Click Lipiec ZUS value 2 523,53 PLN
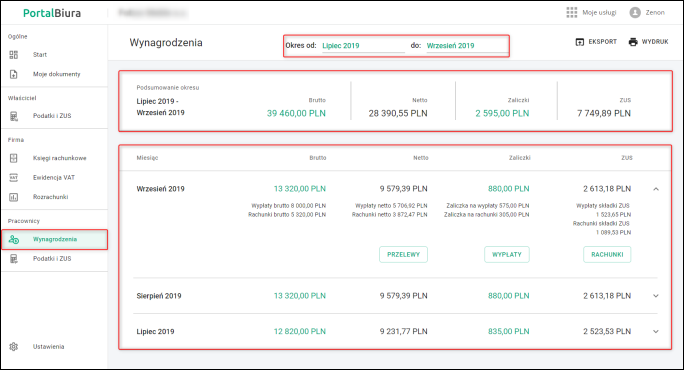 pos(607,332)
